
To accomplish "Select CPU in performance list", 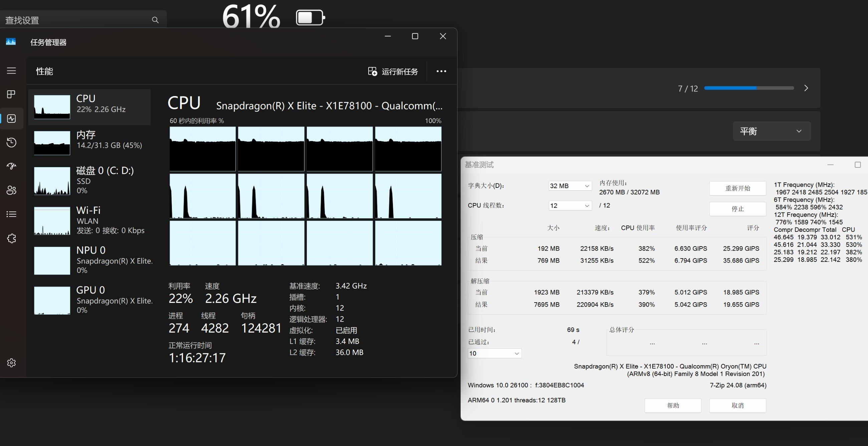I will (89, 107).
